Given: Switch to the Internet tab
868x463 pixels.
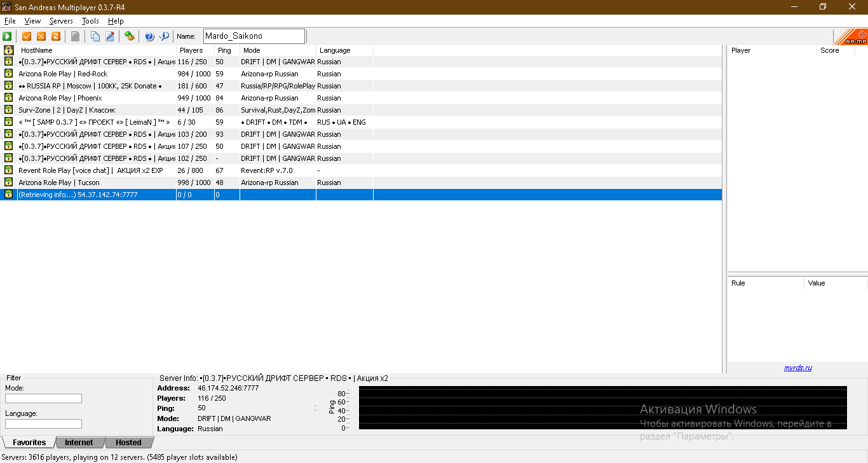Looking at the screenshot, I should 79,443.
